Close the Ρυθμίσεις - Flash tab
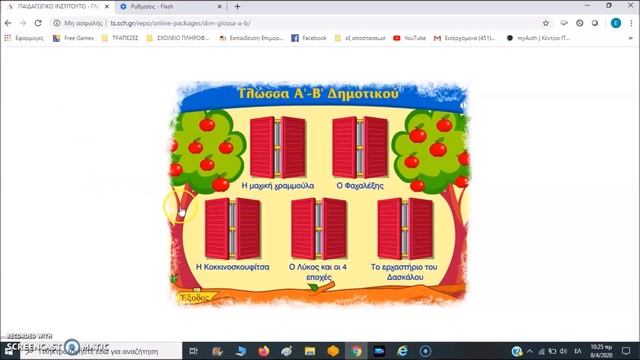The height and width of the screenshot is (360, 640). pyautogui.click(x=219, y=7)
